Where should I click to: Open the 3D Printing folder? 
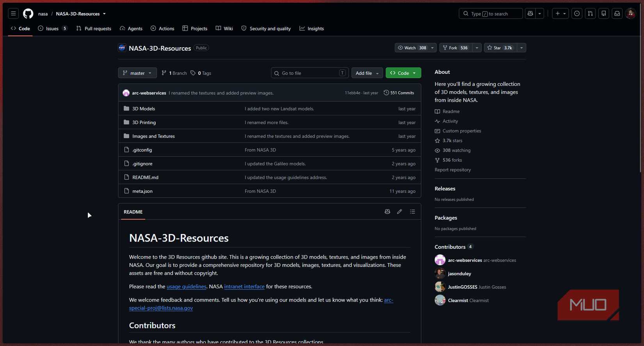(x=144, y=122)
